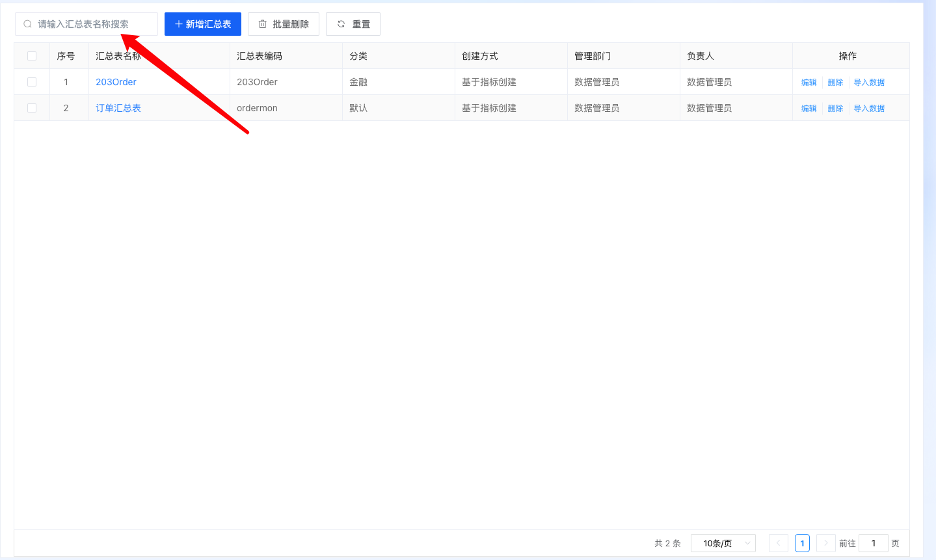
Task: Select page 1 in pagination
Action: coord(802,543)
